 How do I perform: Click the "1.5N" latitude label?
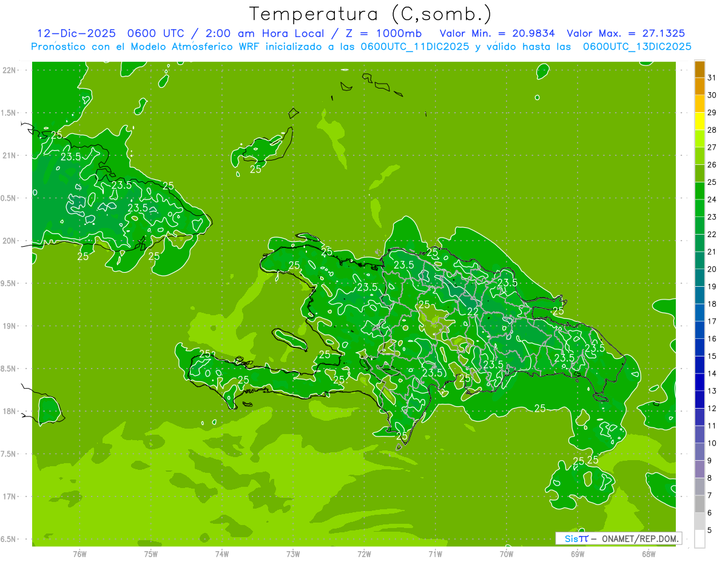pos(9,113)
